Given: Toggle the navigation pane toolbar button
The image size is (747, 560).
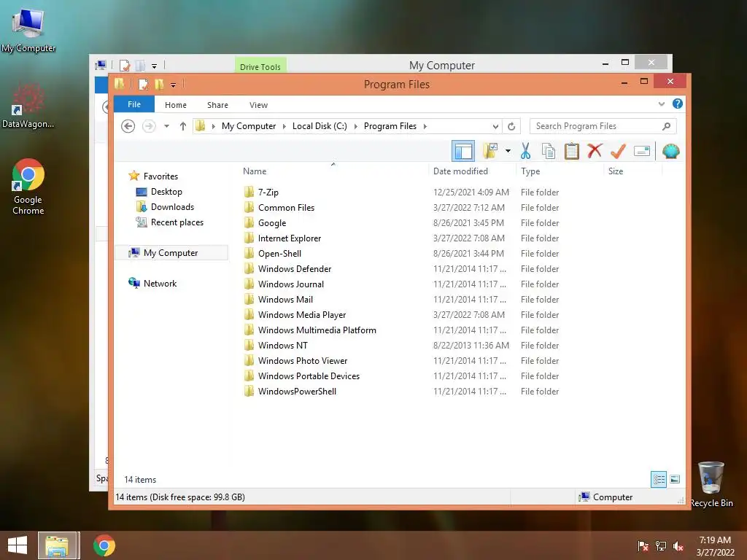Looking at the screenshot, I should (x=463, y=152).
